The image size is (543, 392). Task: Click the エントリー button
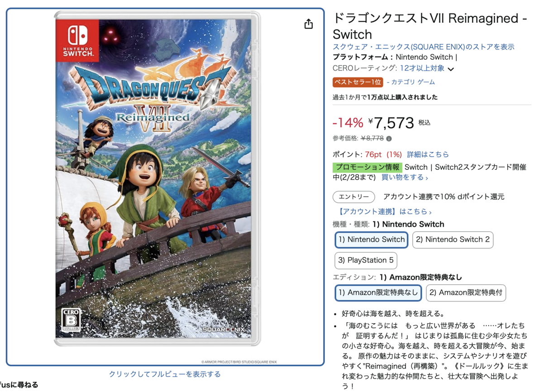[x=354, y=197]
